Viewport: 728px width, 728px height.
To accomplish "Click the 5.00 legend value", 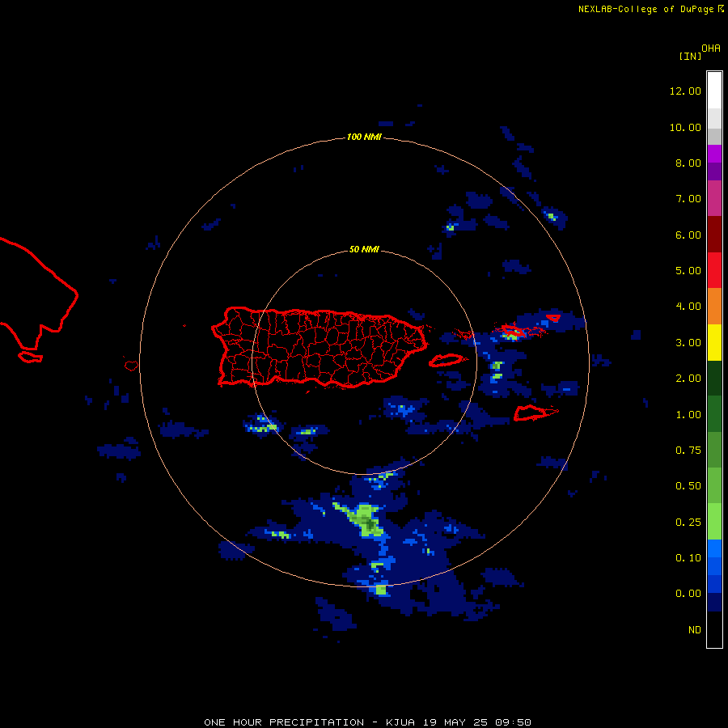I will (x=688, y=271).
